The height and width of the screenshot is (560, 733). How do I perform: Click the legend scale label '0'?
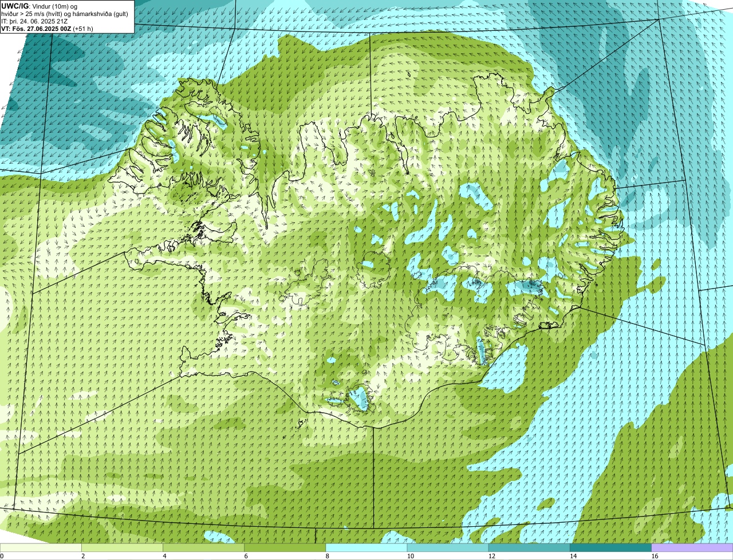click(2, 556)
